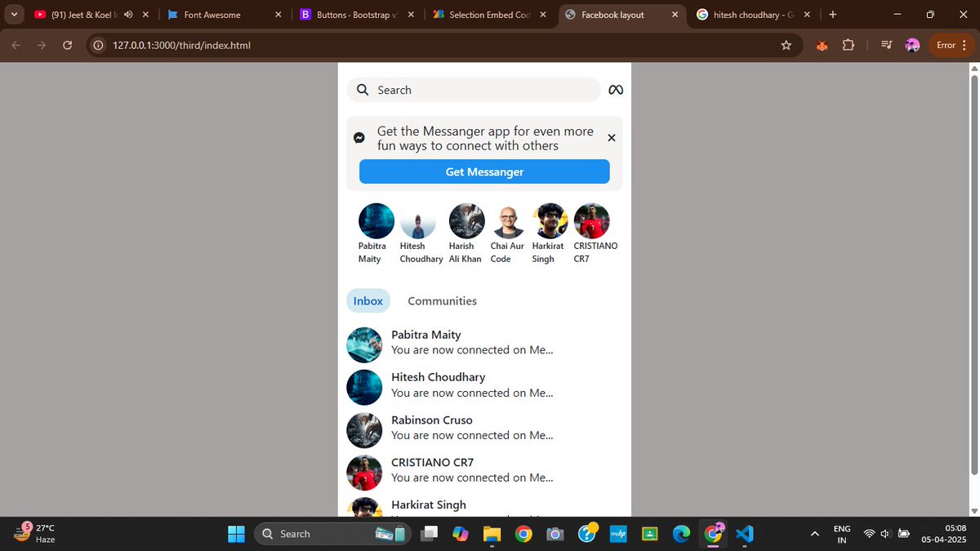Click the Get Messanger button
Screen dimensions: 980x551
(x=484, y=171)
